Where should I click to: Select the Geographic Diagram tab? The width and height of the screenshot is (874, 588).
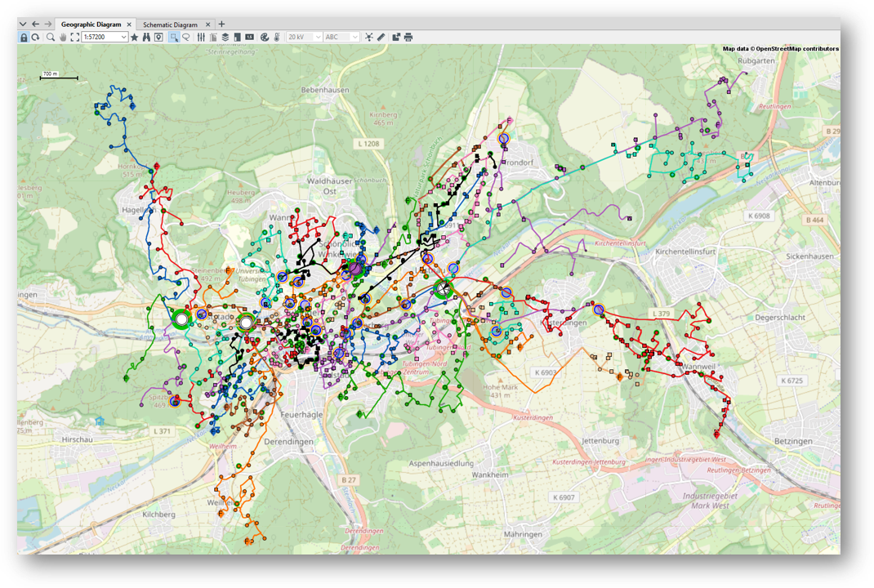(90, 24)
